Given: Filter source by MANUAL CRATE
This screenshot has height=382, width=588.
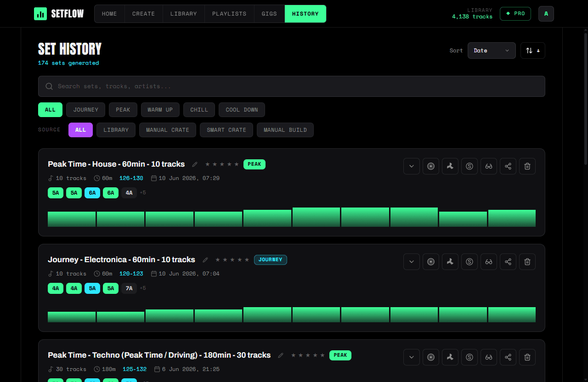Looking at the screenshot, I should pyautogui.click(x=168, y=130).
